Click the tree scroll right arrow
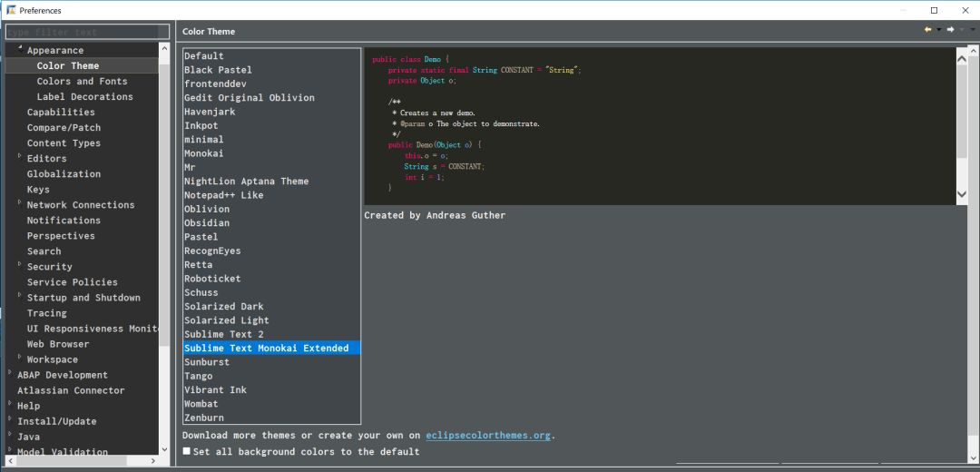 [153, 461]
